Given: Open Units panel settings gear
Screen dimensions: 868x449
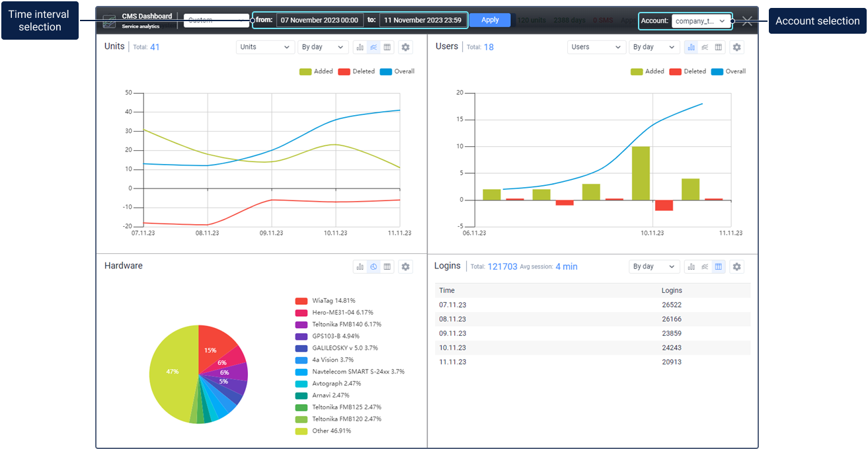Looking at the screenshot, I should 406,47.
